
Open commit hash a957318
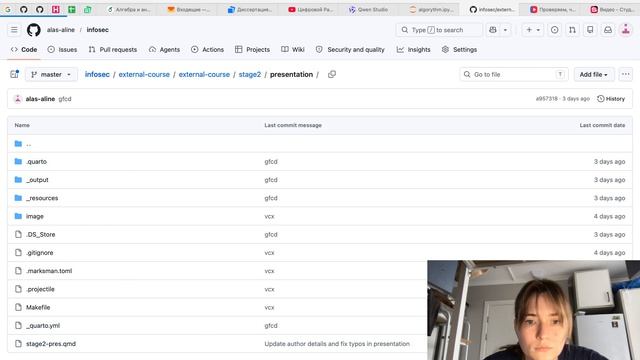547,99
